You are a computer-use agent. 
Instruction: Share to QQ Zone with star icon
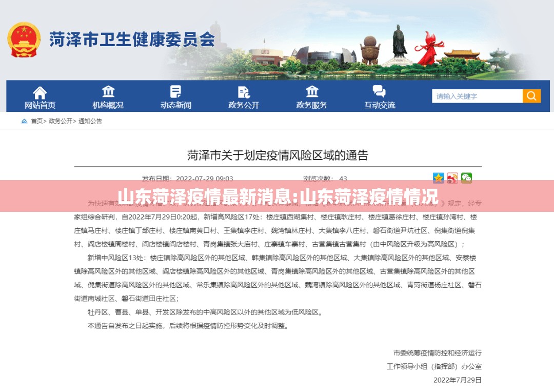[439, 178]
